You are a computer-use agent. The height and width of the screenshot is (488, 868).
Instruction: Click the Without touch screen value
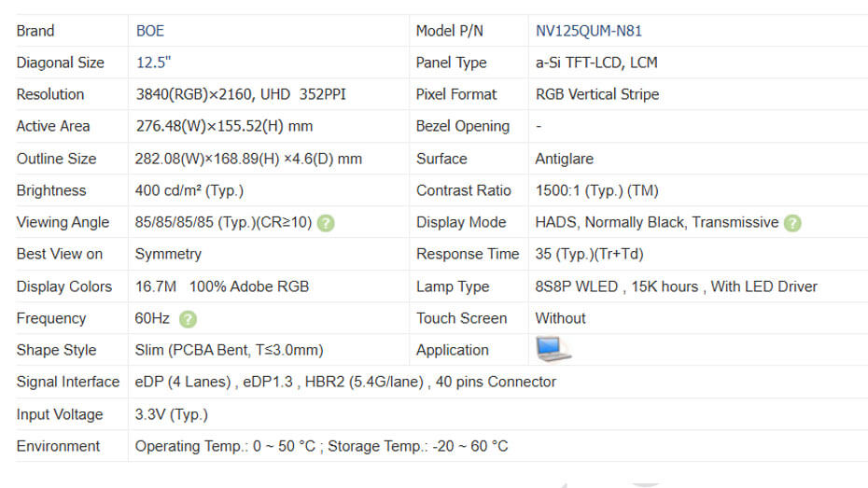pyautogui.click(x=560, y=318)
